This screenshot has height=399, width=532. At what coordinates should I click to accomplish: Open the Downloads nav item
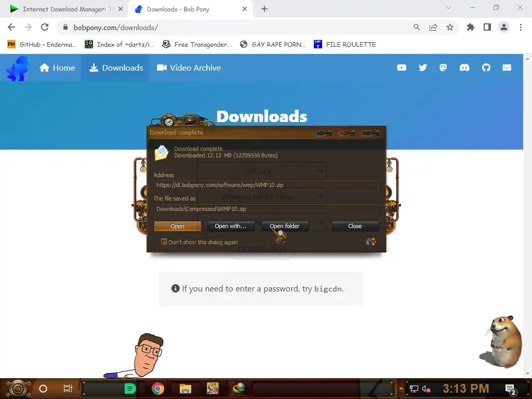click(116, 68)
